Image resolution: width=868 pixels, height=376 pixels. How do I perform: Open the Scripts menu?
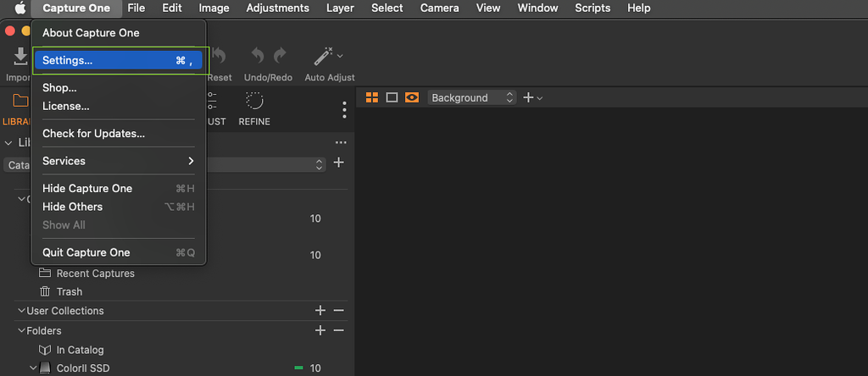593,8
